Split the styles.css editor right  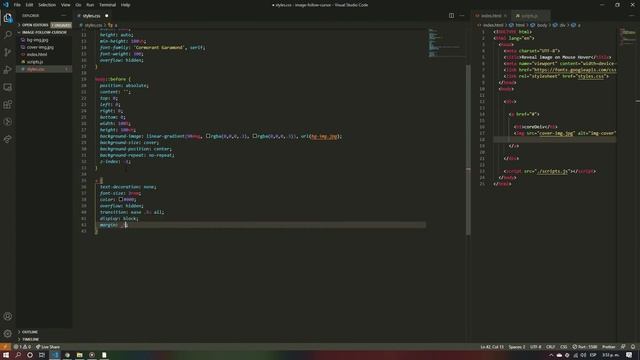pyautogui.click(x=451, y=16)
